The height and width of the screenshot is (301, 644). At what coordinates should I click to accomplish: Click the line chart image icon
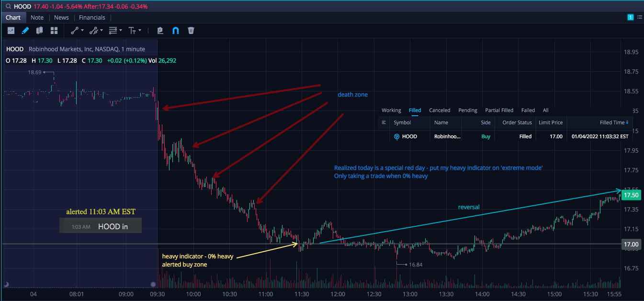11,31
